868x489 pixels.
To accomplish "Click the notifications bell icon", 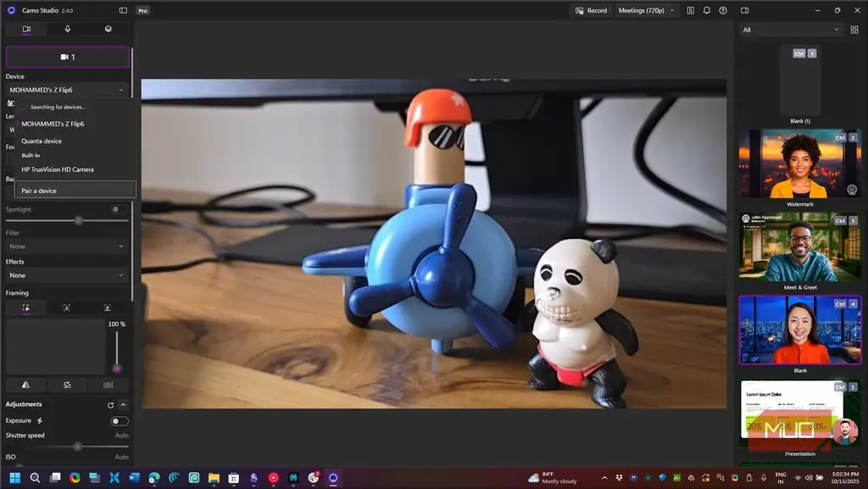I will 706,10.
